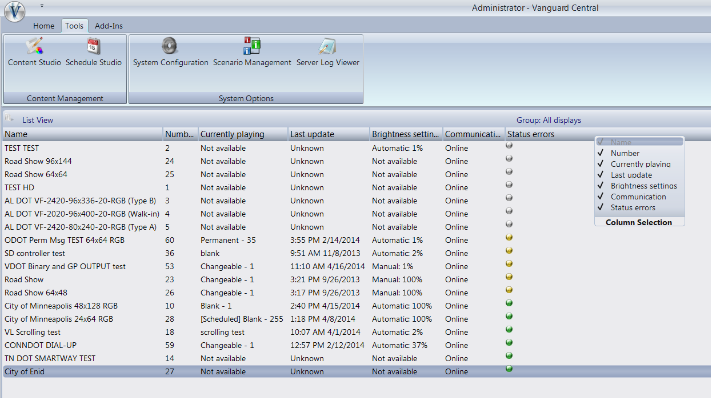Screen dimensions: 711x398
Task: Click status indicator for AL DOT Walk-in row
Action: (509, 211)
